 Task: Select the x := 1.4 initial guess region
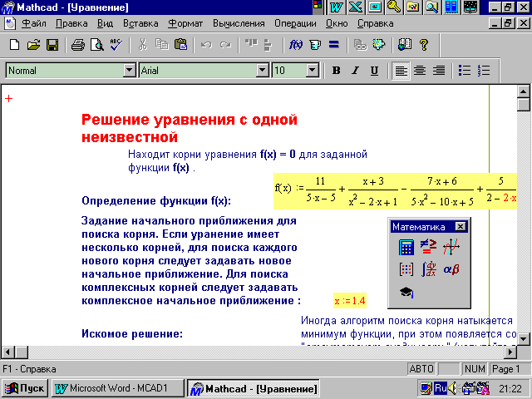(350, 301)
